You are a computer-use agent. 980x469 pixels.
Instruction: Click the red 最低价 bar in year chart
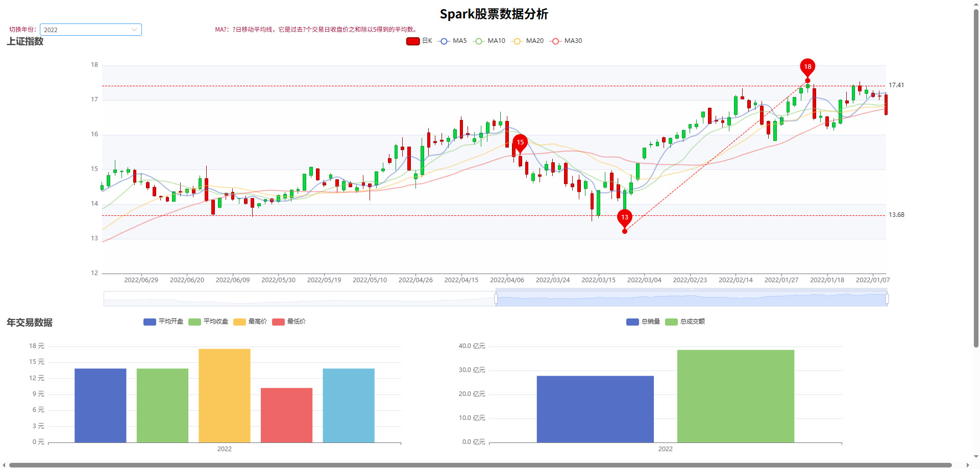286,415
